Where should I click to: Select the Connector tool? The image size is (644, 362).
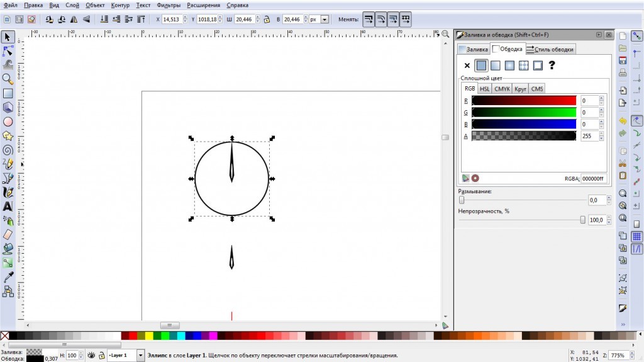(x=8, y=291)
